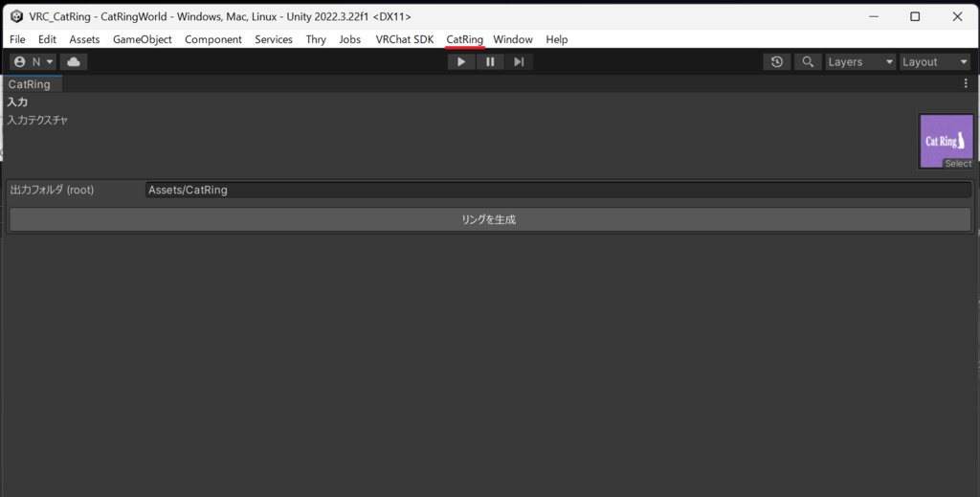
Task: Start Play mode with the play button
Action: [x=461, y=62]
